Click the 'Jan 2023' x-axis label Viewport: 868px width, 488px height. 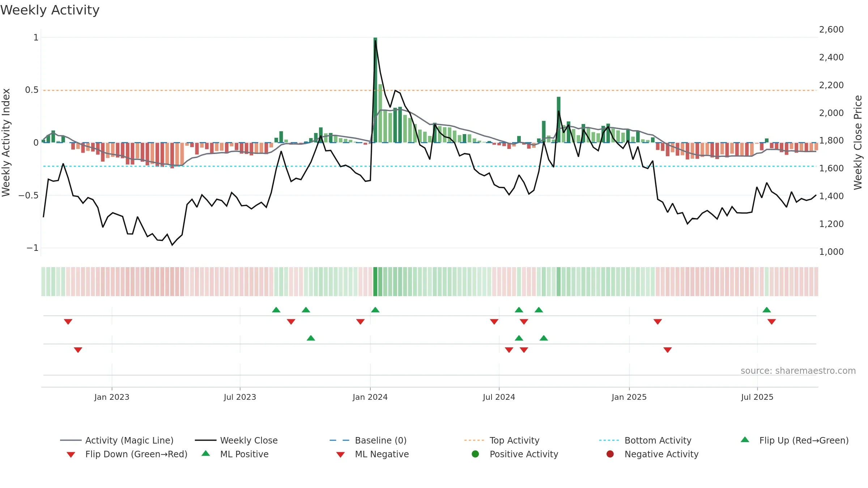tap(112, 397)
